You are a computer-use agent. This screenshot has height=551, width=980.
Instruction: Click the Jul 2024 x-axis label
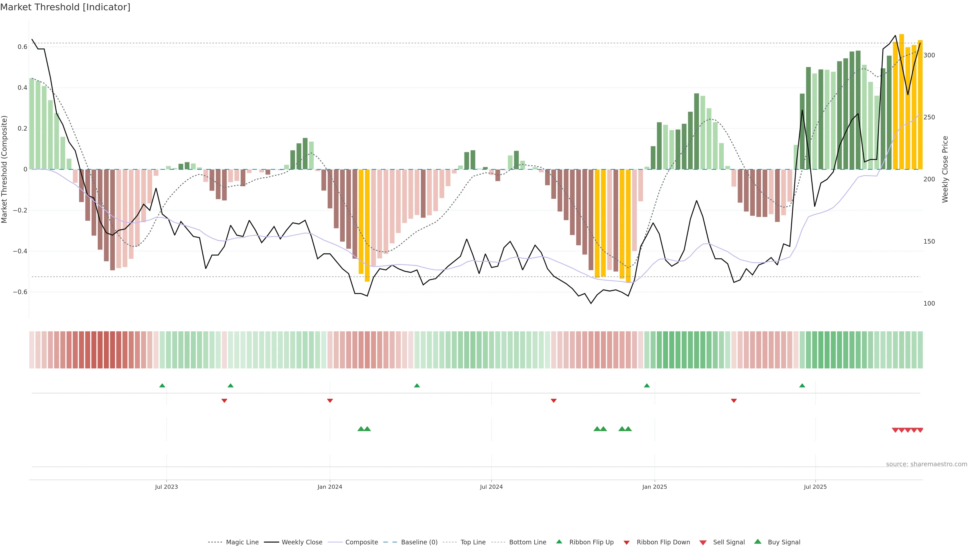[x=491, y=487]
